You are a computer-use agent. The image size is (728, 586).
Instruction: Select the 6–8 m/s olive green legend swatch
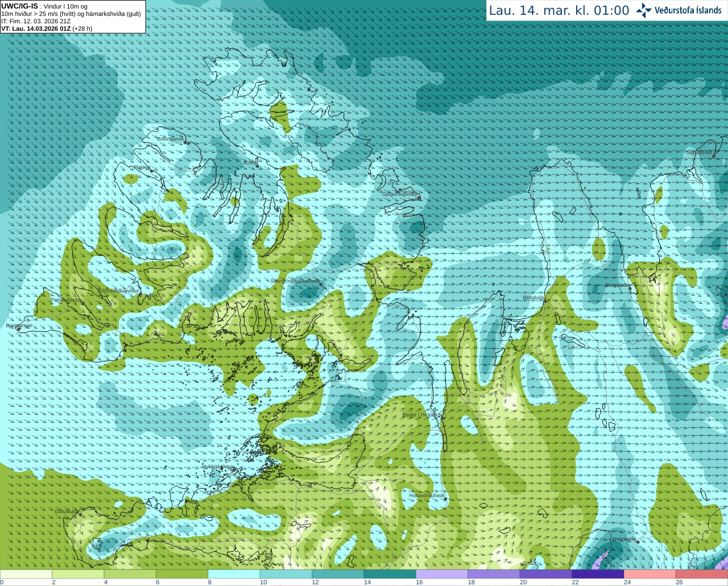tap(182, 574)
